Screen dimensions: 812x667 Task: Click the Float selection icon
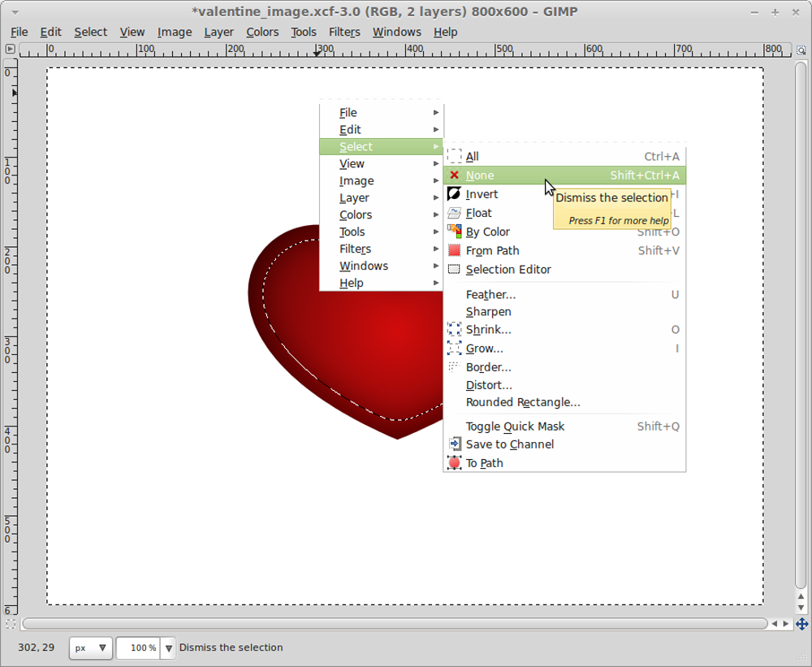(454, 212)
